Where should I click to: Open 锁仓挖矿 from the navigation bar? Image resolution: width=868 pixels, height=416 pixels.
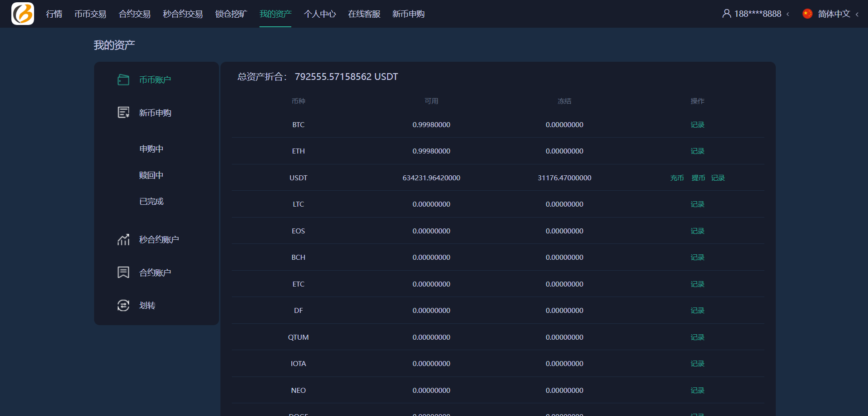click(x=231, y=14)
